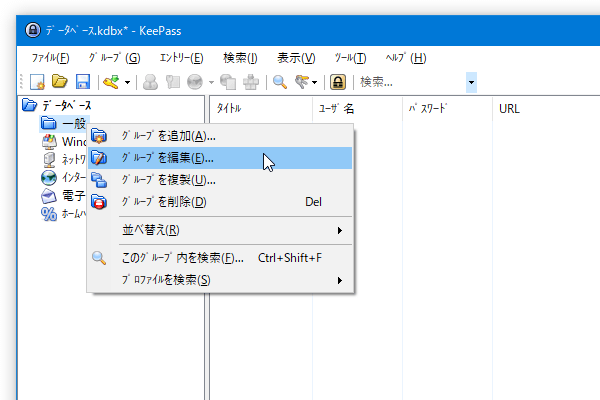
Task: Click the network server group icon
Action: coord(49,160)
